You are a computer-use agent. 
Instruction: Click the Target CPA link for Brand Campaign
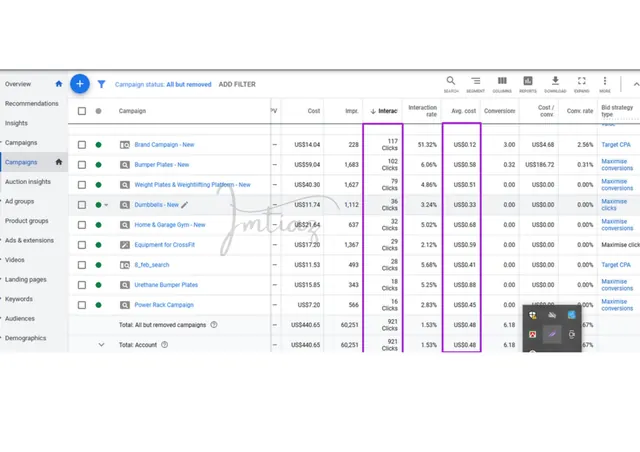(616, 145)
